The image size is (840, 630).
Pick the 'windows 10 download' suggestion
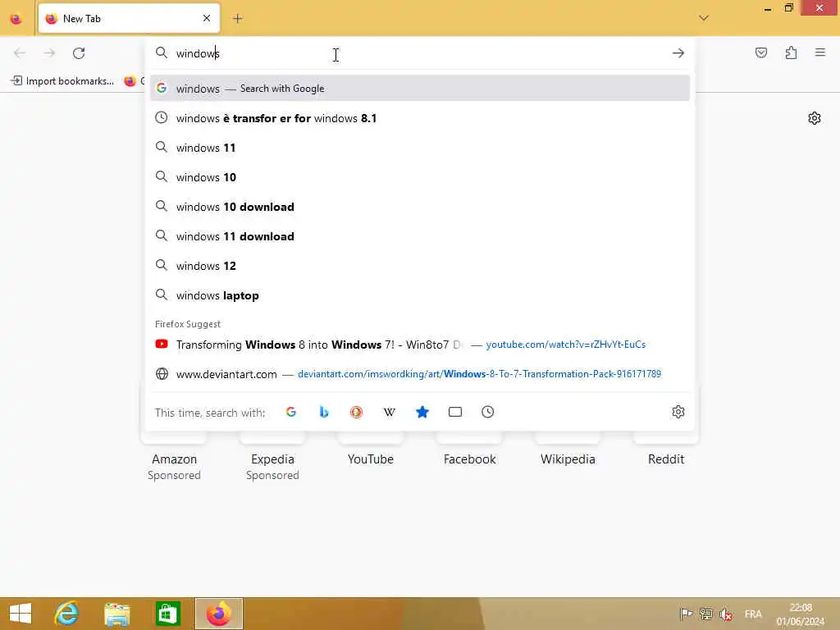tap(419, 207)
